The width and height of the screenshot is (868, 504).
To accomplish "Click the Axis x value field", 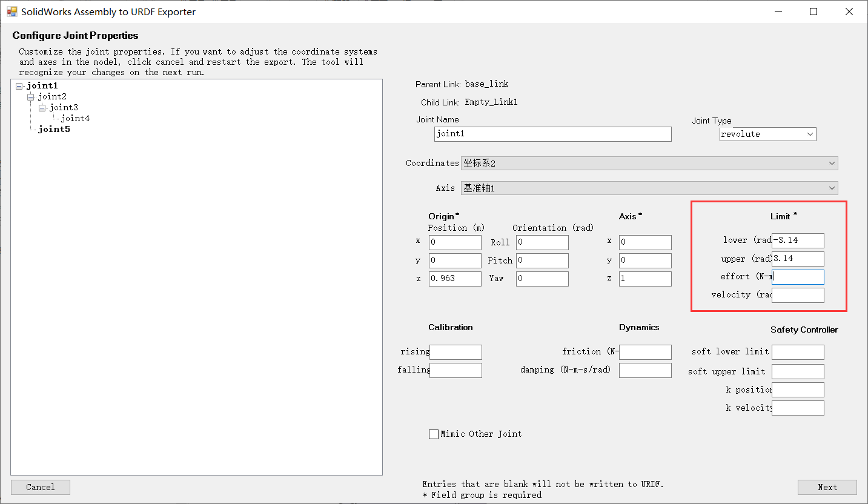I will coord(645,242).
